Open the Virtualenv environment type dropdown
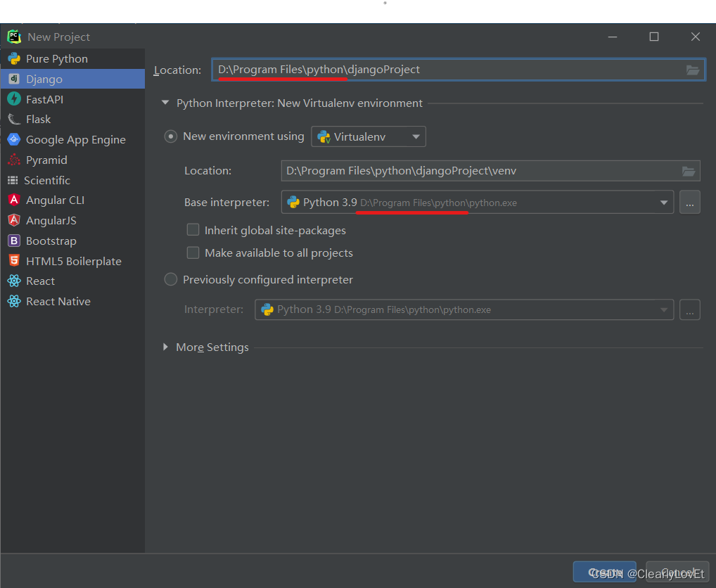 [369, 136]
